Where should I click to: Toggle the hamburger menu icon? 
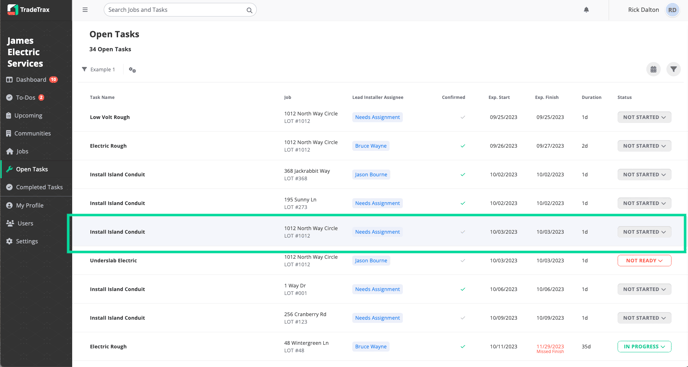pos(85,10)
